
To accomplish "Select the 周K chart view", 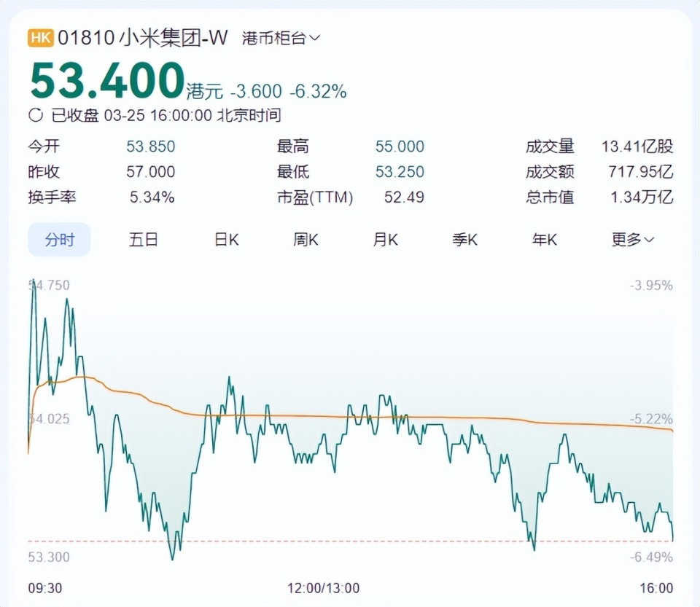I will (306, 240).
